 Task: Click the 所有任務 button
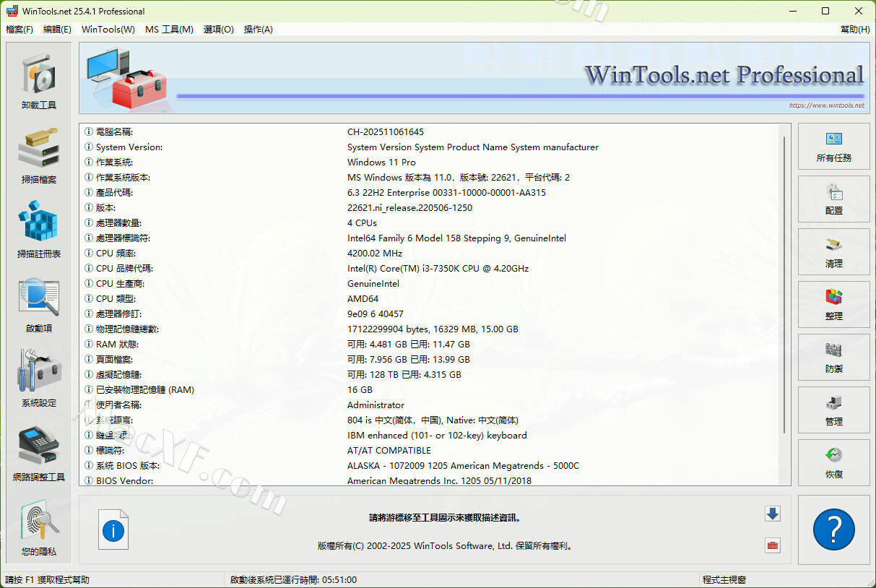833,147
